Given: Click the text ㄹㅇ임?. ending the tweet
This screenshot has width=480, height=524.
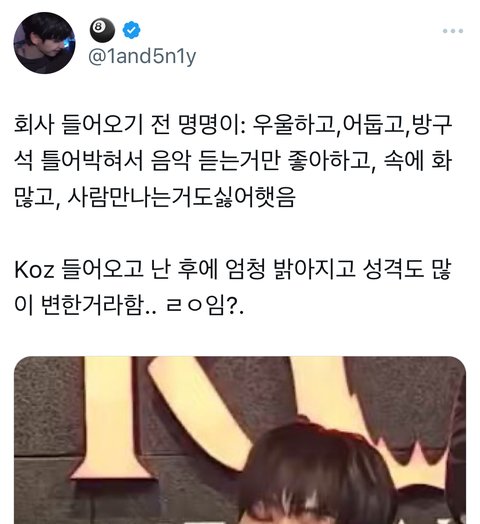Looking at the screenshot, I should (205, 305).
